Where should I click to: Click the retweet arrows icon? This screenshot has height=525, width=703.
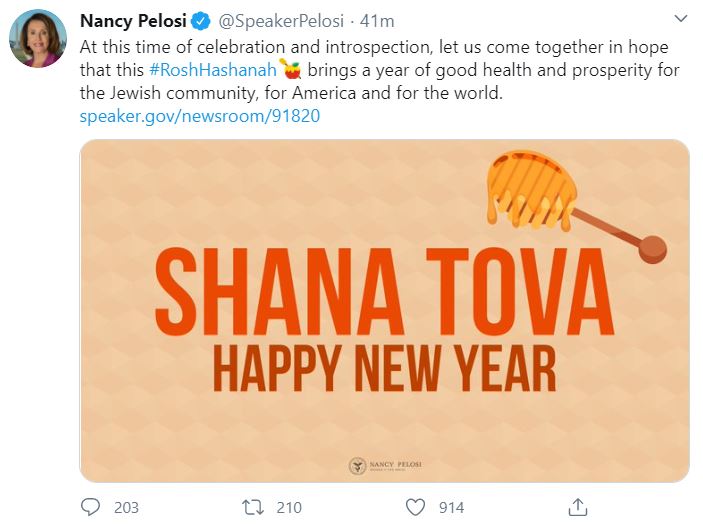(x=251, y=508)
